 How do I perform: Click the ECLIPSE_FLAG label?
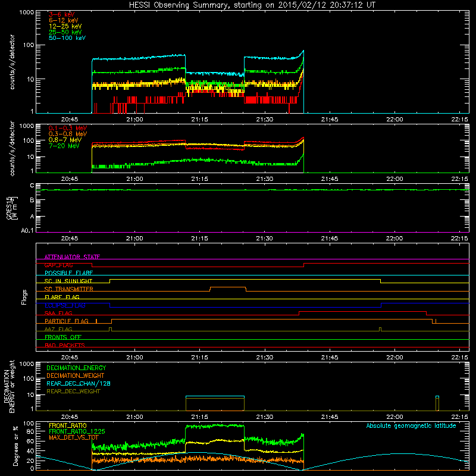[x=65, y=305]
